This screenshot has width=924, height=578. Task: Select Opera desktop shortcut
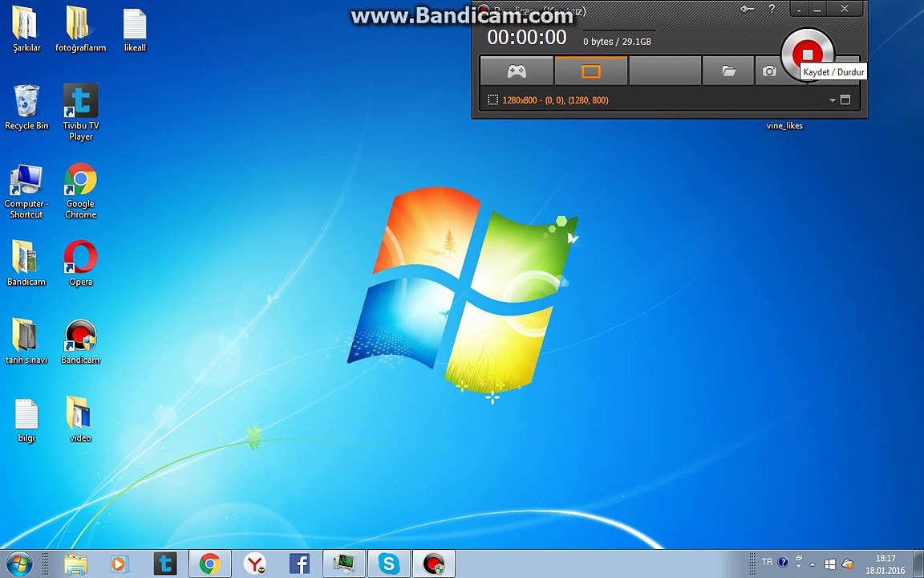[81, 263]
